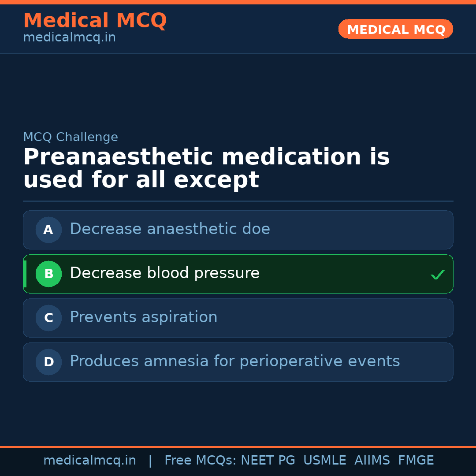Choose the "Decrease anaesthetic doe" answer text
Screen dimensions: 476x476
pyautogui.click(x=170, y=229)
